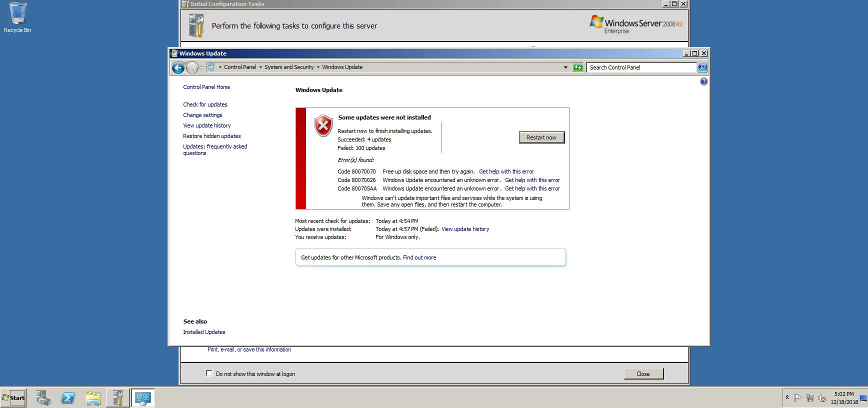Click Restart now button
868x408 pixels.
coord(541,137)
